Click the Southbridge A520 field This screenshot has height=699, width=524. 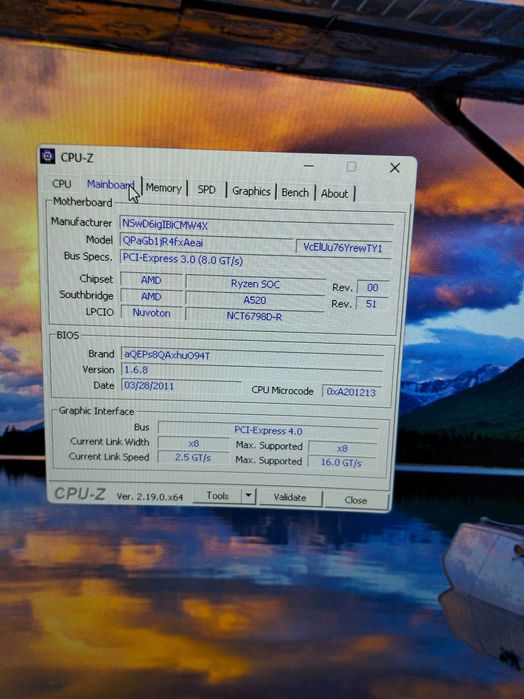(x=255, y=300)
